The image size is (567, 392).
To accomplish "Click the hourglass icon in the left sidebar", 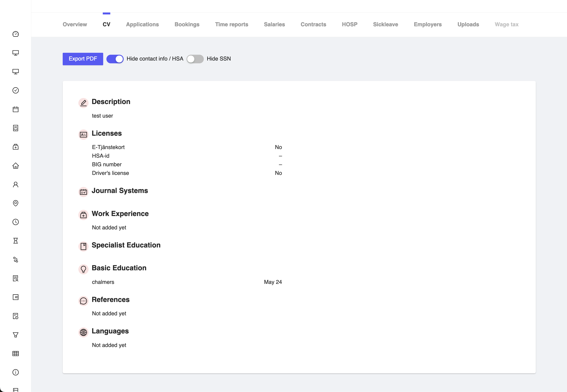I will (16, 241).
